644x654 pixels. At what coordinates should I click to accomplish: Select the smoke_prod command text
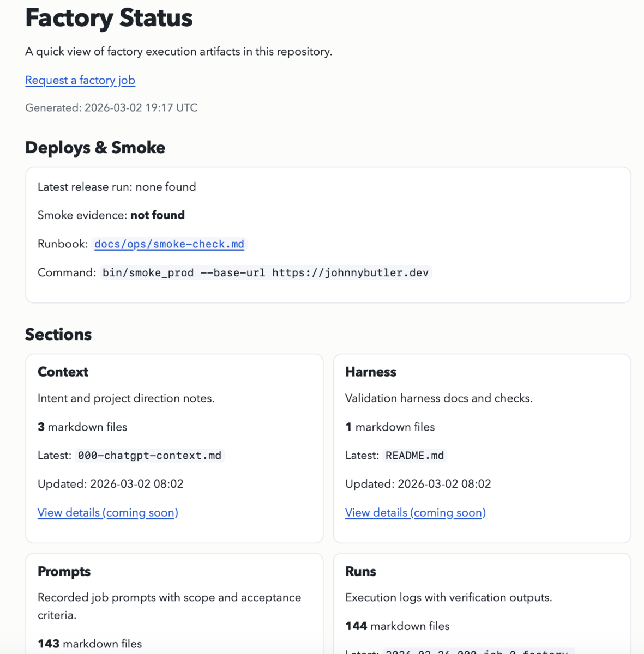click(x=266, y=272)
